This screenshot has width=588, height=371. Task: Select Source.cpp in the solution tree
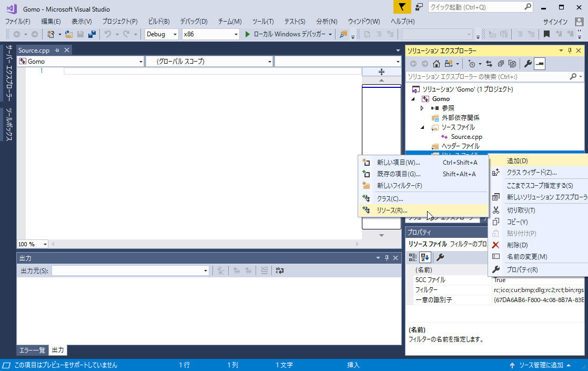[466, 137]
